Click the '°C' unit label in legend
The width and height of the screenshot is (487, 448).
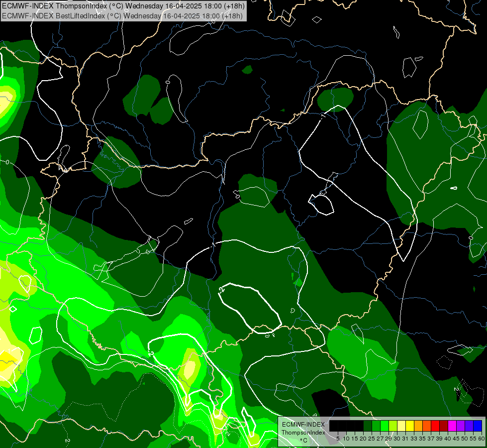click(304, 441)
